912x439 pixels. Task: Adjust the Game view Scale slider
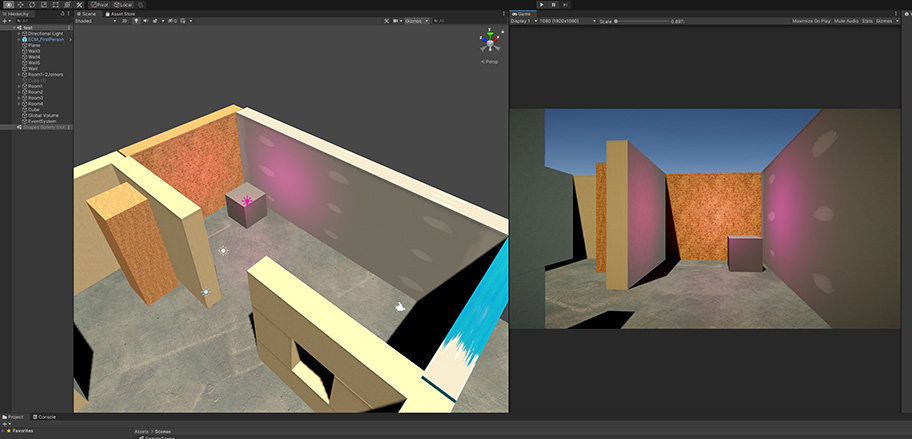click(642, 21)
